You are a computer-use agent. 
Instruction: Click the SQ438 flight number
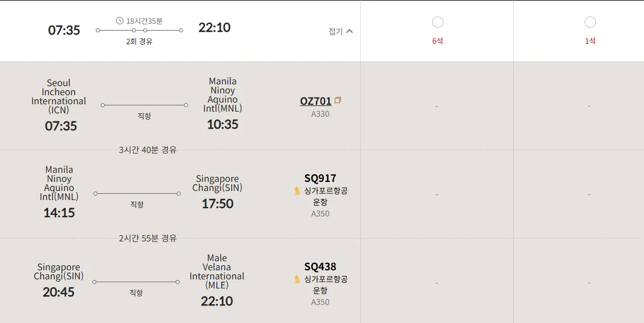(x=320, y=267)
